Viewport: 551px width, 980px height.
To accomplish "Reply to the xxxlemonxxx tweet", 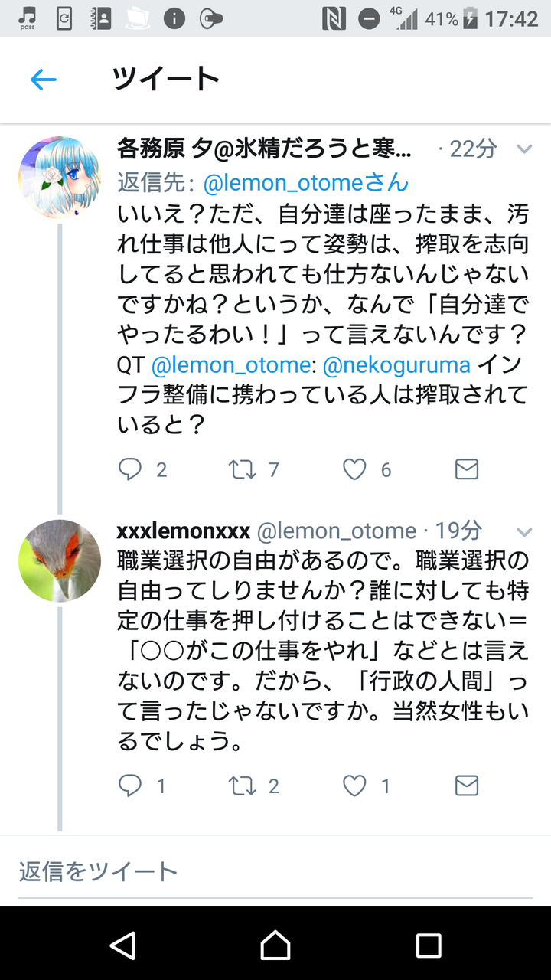I will [x=130, y=786].
